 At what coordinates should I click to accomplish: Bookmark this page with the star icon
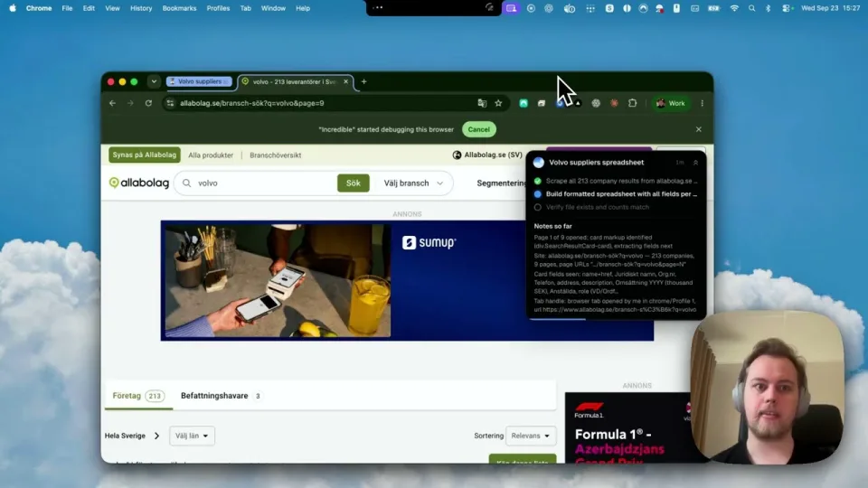click(x=498, y=103)
